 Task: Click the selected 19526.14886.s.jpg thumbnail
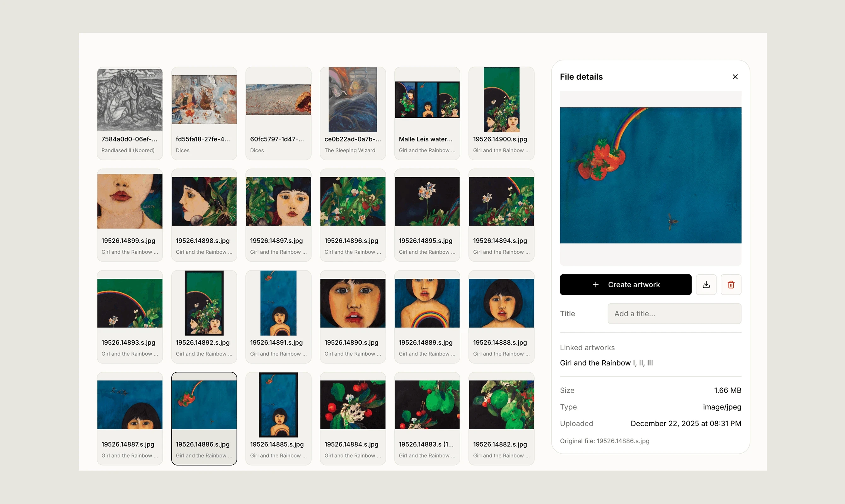[204, 404]
